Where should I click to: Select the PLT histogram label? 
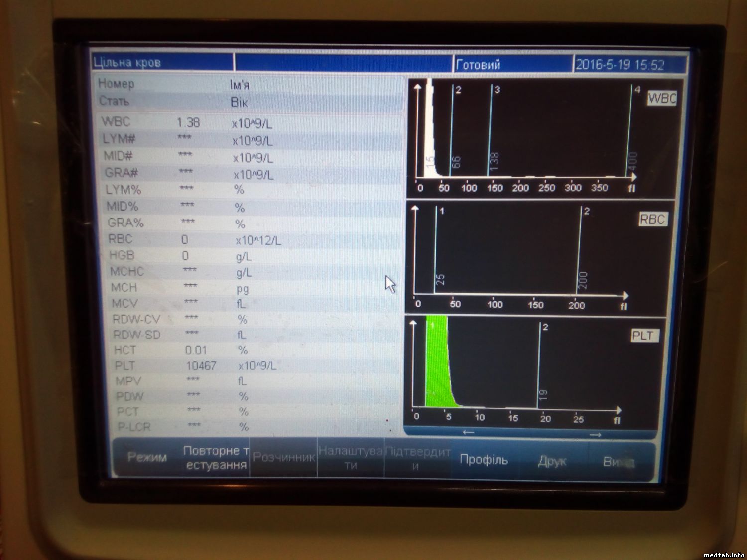click(x=645, y=336)
